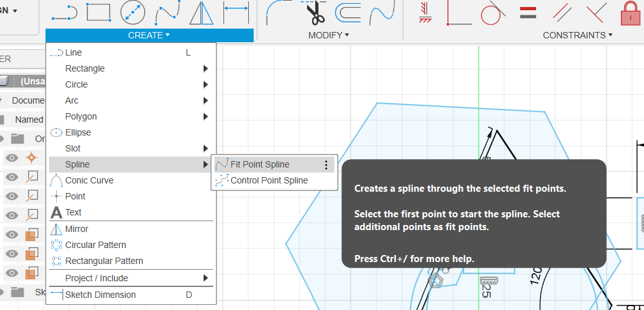Choose Conic Curve from the menu
The image size is (644, 310).
[x=131, y=180]
